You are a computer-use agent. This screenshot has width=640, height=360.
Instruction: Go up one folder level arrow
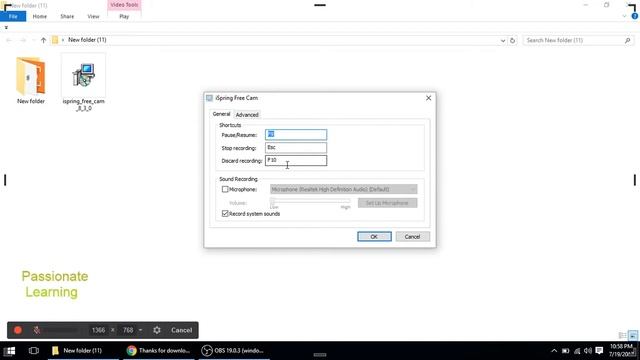(x=43, y=40)
